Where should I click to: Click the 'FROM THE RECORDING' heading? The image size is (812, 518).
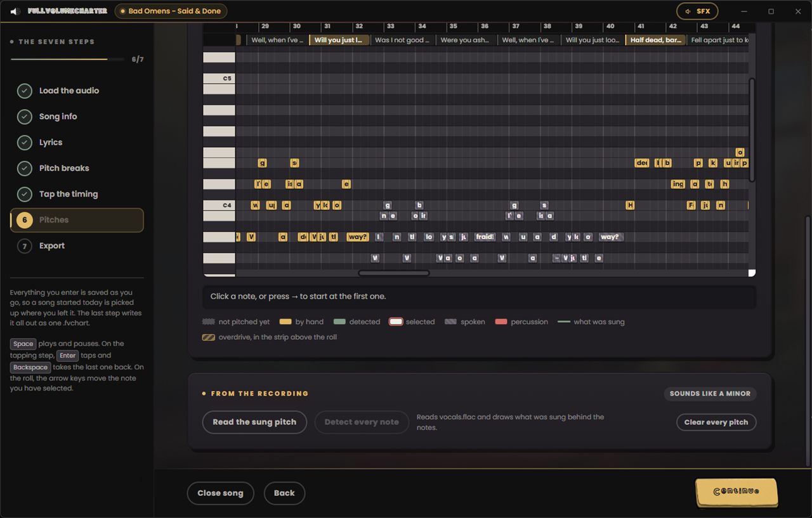[x=259, y=394]
